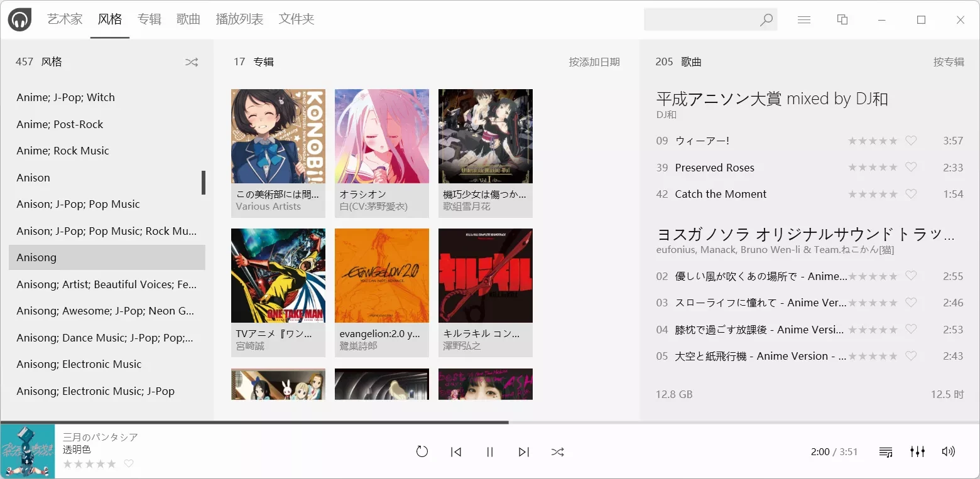
Task: Select the キルラキル album cover
Action: (x=486, y=276)
